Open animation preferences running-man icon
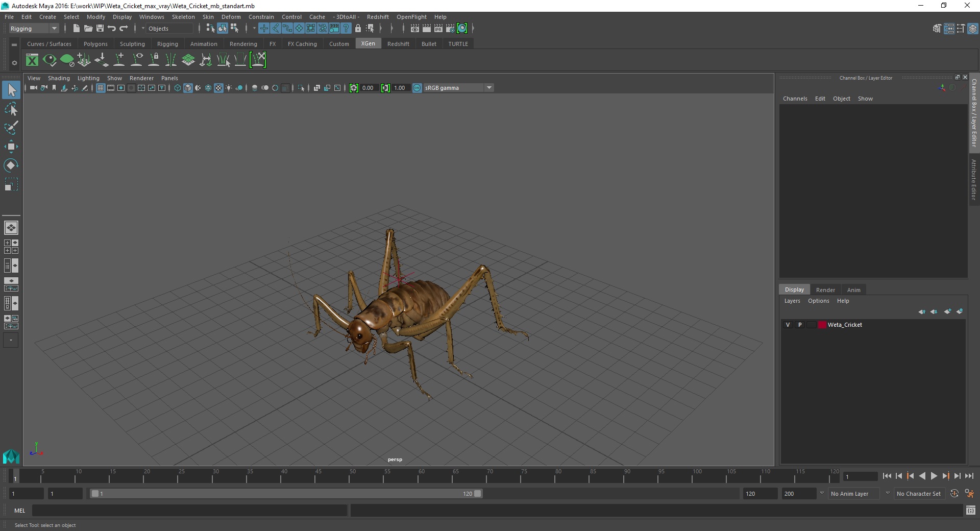Image resolution: width=980 pixels, height=531 pixels. 969,494
